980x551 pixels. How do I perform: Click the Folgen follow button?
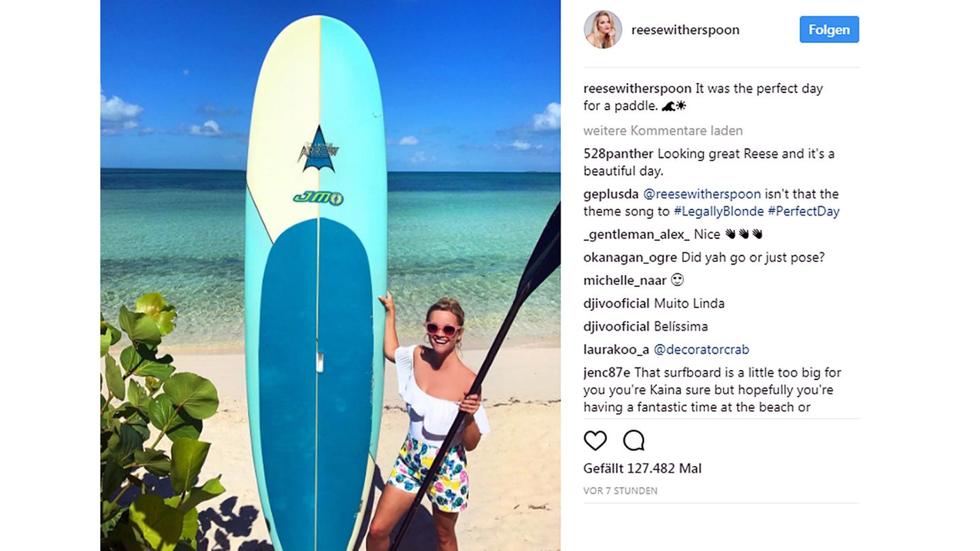[829, 29]
